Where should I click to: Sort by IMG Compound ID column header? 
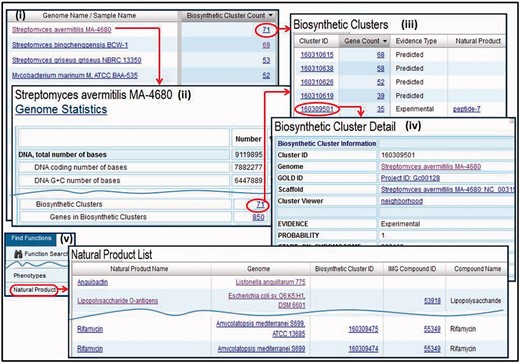(412, 269)
